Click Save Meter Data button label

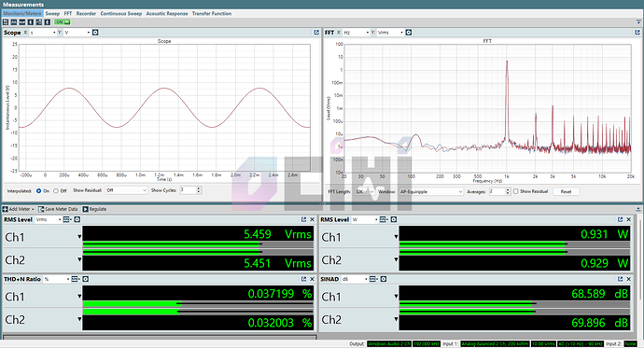[x=61, y=209]
